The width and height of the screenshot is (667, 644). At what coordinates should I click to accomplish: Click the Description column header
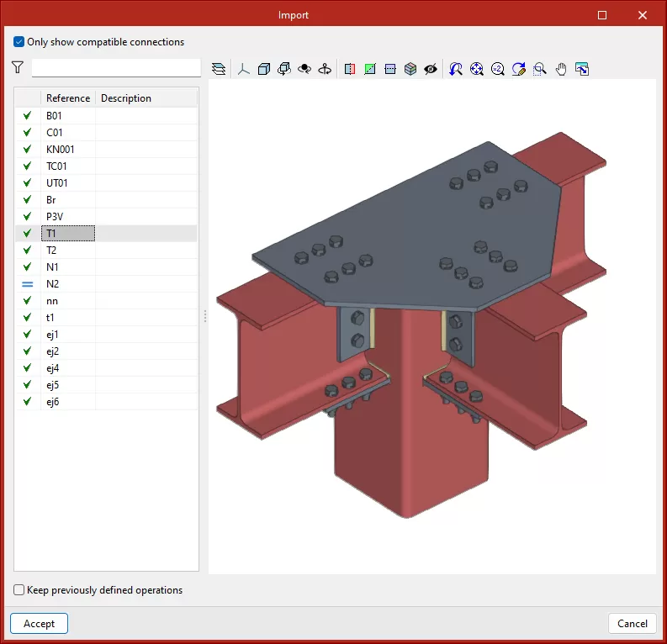click(x=126, y=98)
